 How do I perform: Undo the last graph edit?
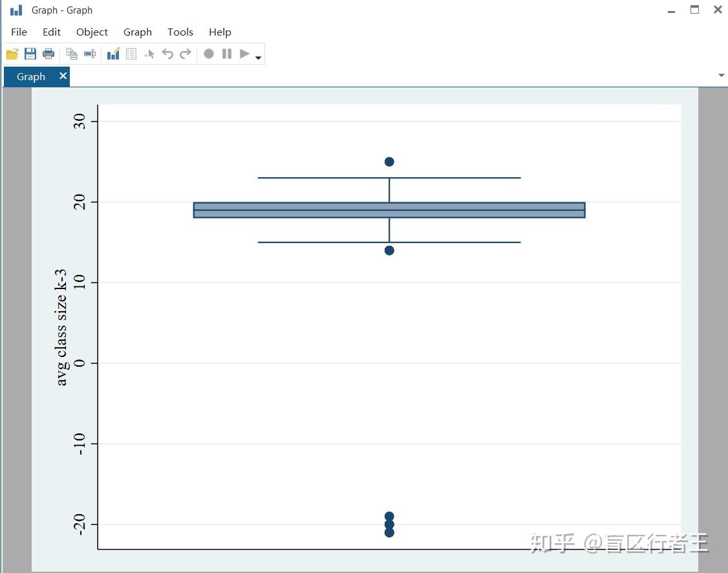click(167, 54)
